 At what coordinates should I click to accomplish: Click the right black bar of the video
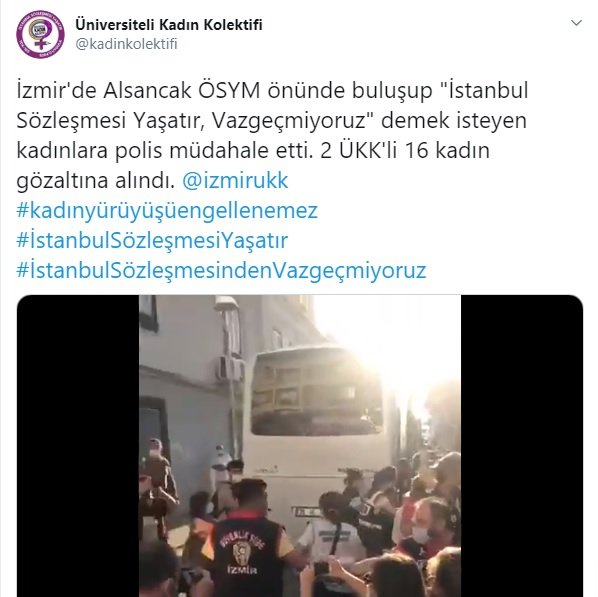click(x=522, y=446)
